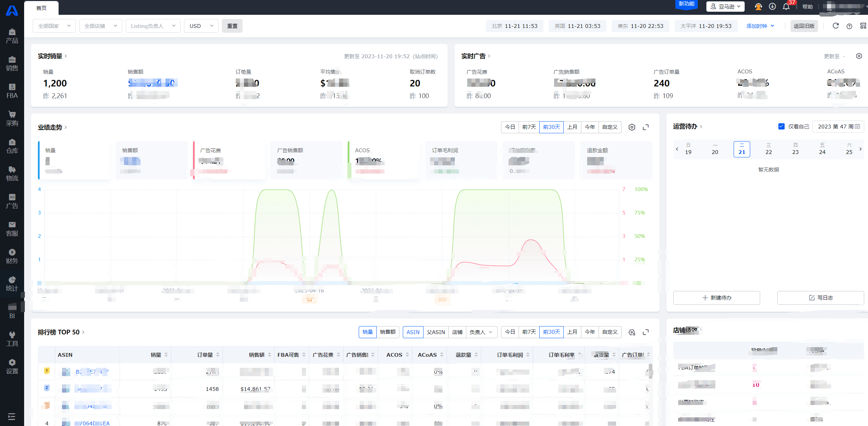Open the 客服 sidebar module
The width and height of the screenshot is (868, 426).
point(12,229)
